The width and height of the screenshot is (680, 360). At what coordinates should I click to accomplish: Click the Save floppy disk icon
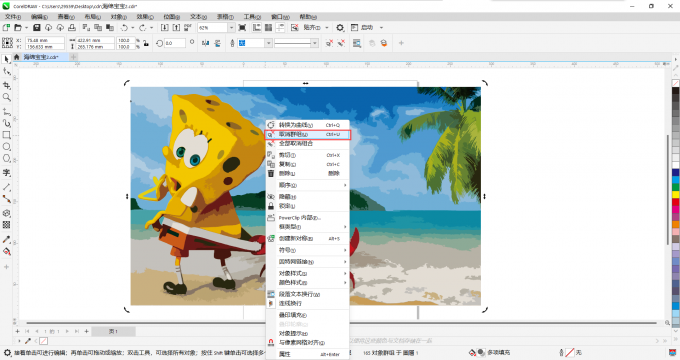click(36, 27)
